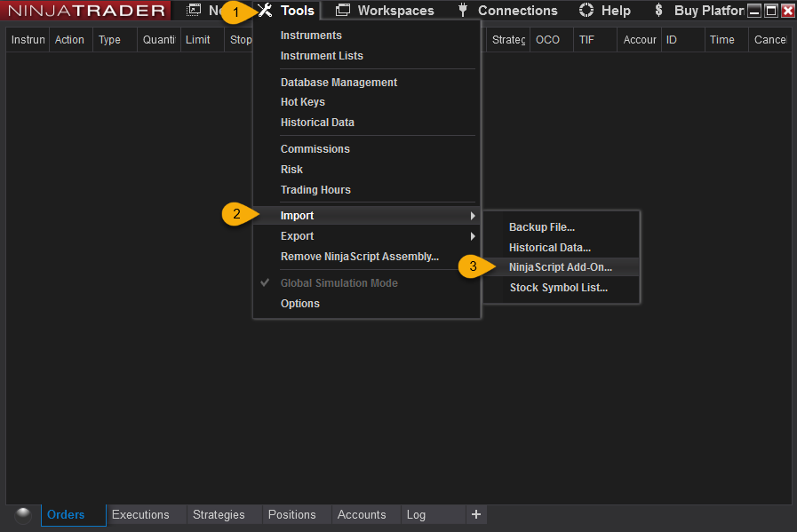Click the Help lifebuoy icon
Viewport: 797px width, 532px height.
586,10
